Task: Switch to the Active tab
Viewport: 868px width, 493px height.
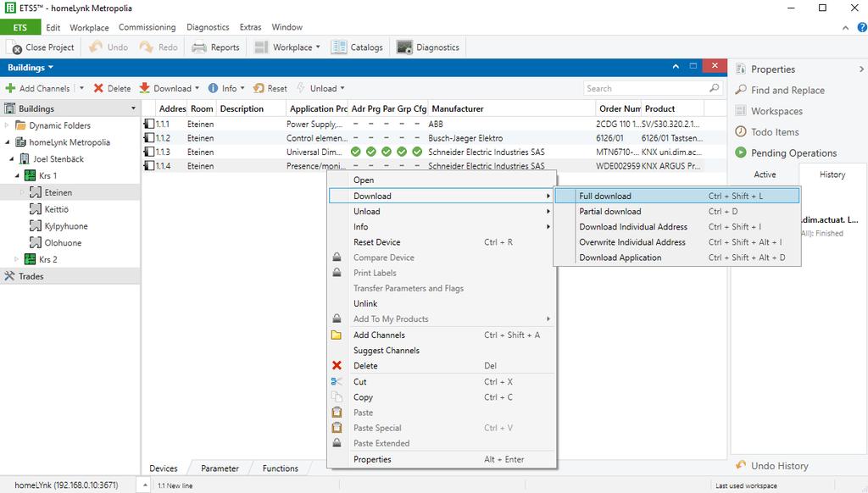Action: (765, 174)
